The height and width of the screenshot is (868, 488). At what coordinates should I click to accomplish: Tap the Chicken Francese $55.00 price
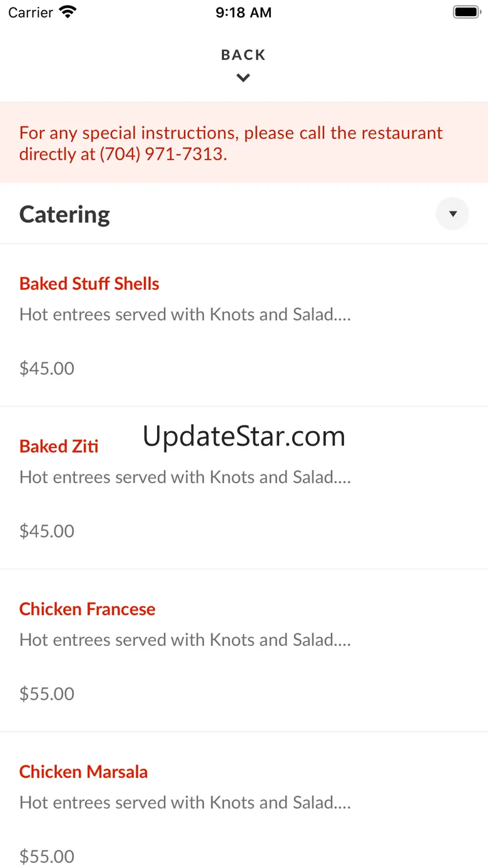click(x=47, y=693)
